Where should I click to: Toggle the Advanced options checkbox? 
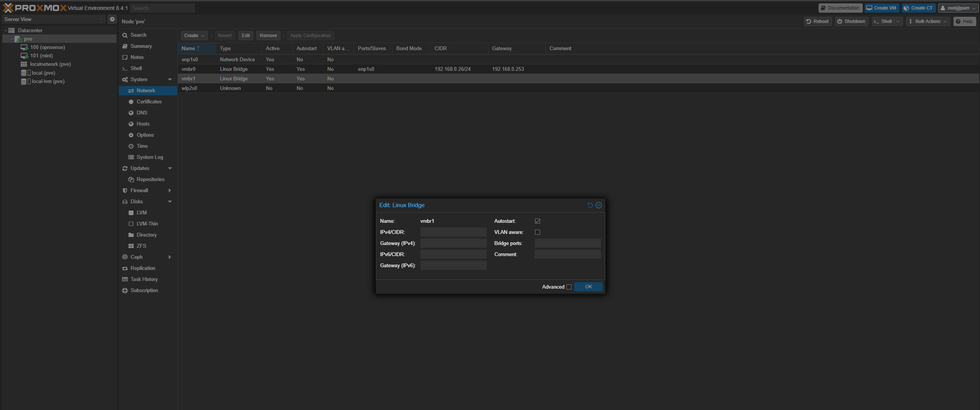[569, 287]
